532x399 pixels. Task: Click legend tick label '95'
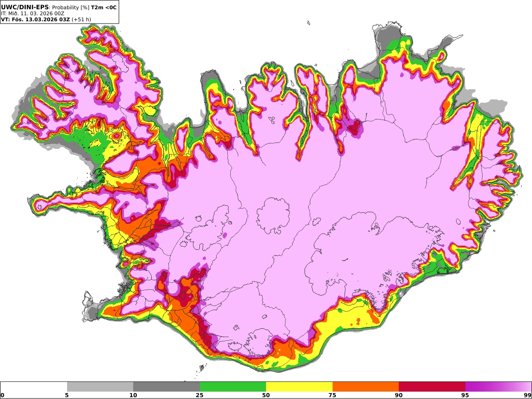465,395
